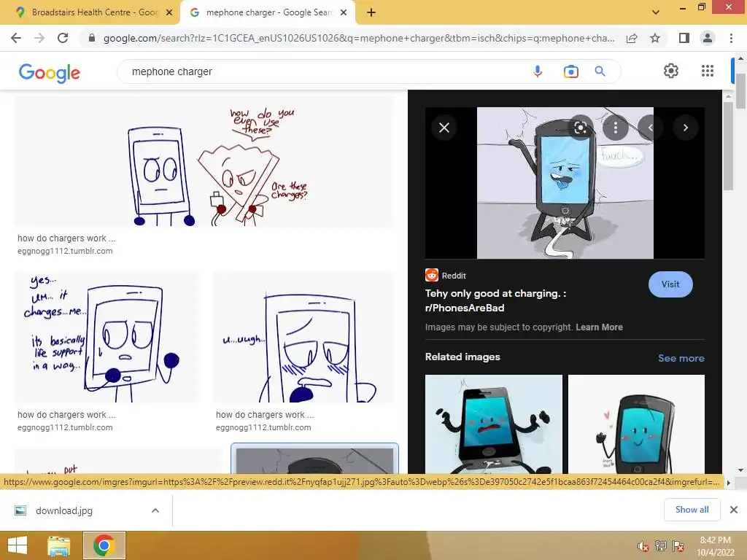The height and width of the screenshot is (560, 747).
Task: Click the forward navigation arrow
Action: [39, 38]
